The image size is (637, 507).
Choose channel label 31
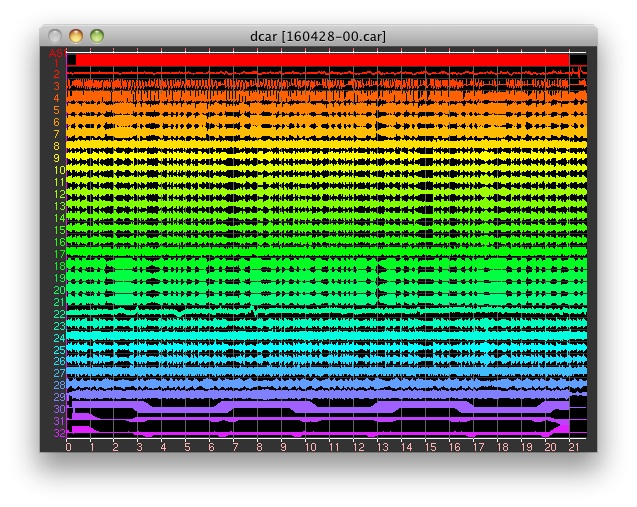[x=60, y=421]
